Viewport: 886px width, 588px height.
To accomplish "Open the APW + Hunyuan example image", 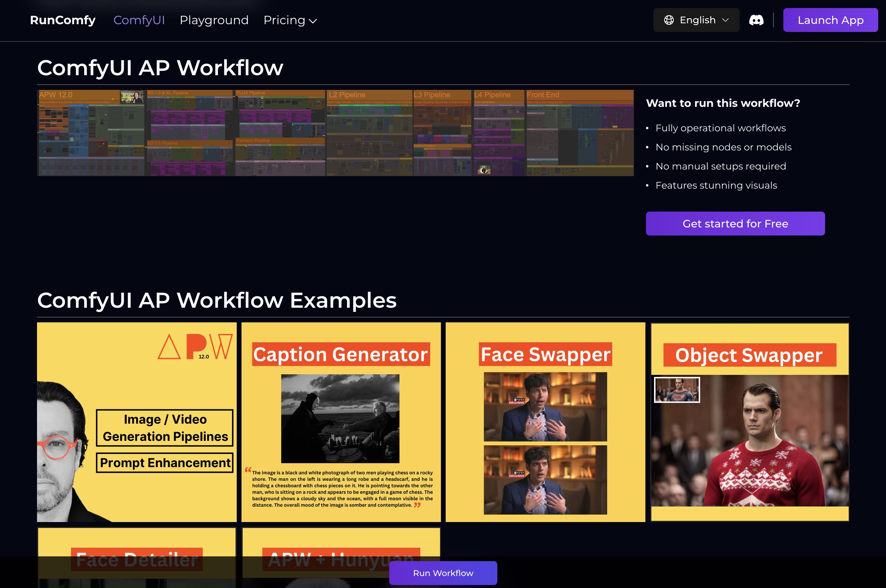I will 341,558.
